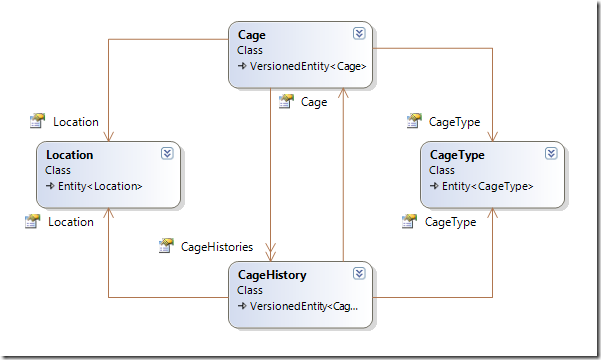Select the Location class title
Viewport: 601px width, 360px height.
point(69,155)
